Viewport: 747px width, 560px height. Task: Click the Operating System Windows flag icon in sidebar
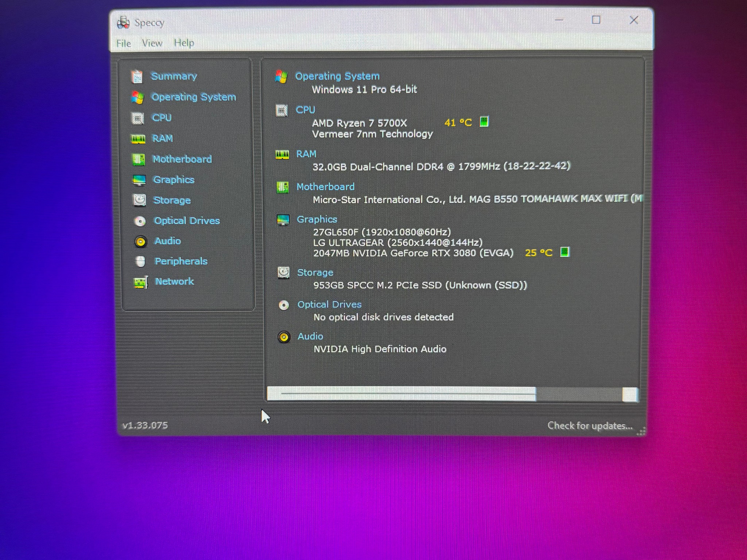click(x=138, y=97)
